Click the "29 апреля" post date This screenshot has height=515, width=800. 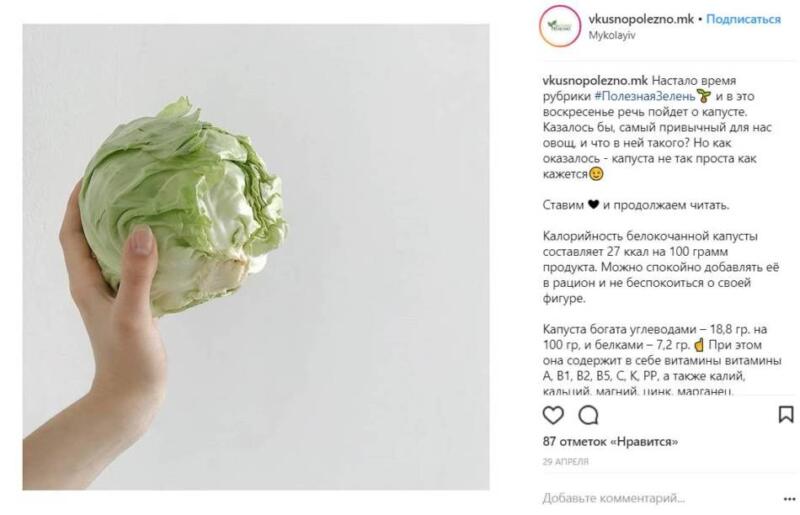coord(566,461)
